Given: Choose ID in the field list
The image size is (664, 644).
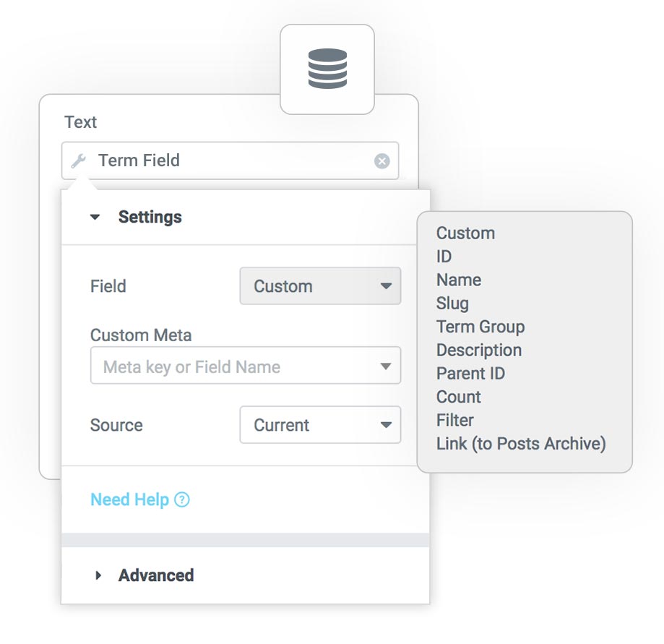Looking at the screenshot, I should point(444,257).
